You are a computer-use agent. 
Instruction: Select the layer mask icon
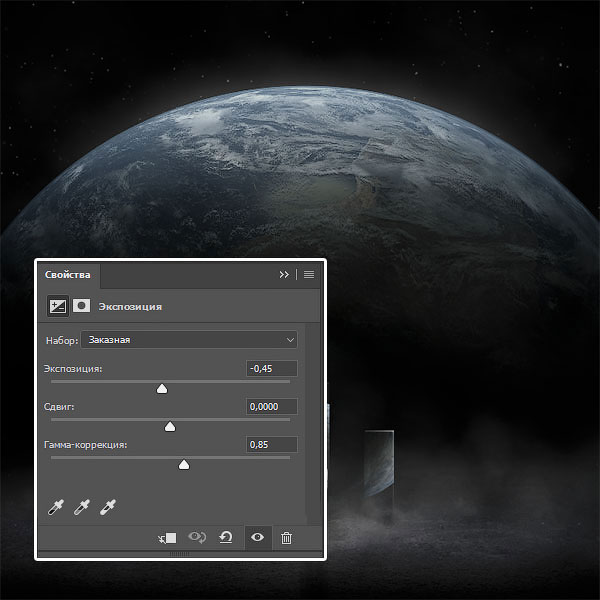82,306
